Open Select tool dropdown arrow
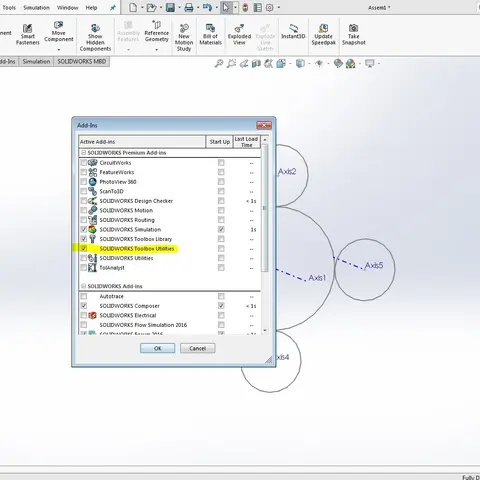480x480 pixels. 235,7
